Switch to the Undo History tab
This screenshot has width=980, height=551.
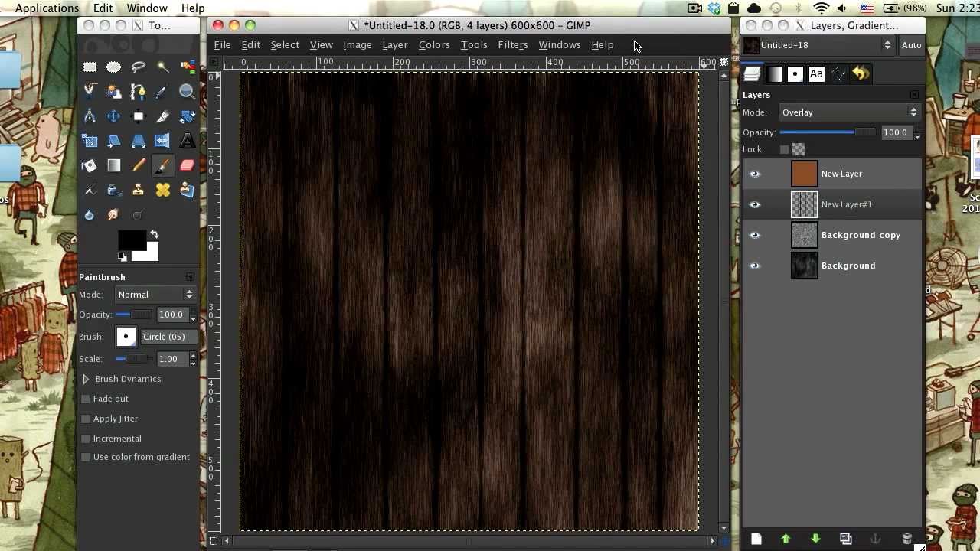[860, 73]
